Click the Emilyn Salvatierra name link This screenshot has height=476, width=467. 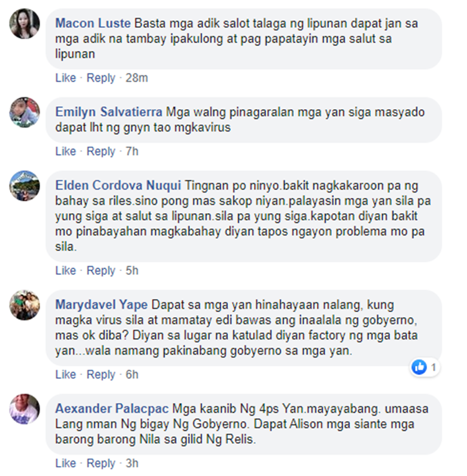(x=108, y=112)
